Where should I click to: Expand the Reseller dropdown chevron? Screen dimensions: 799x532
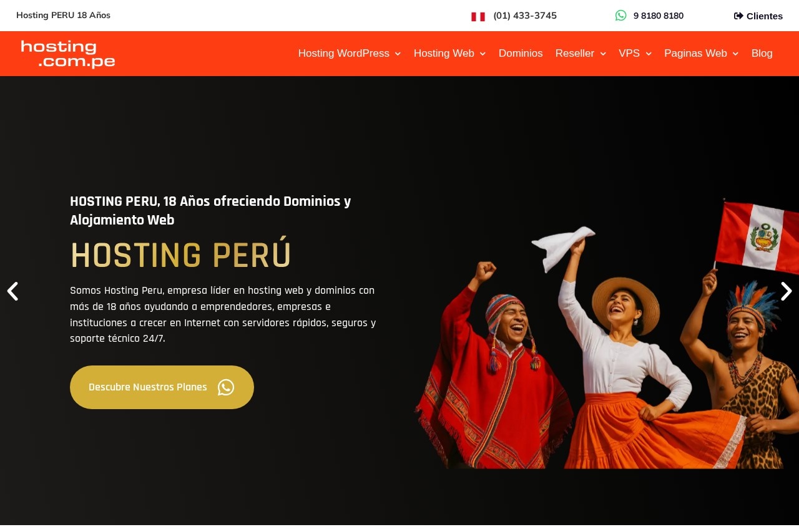coord(603,54)
